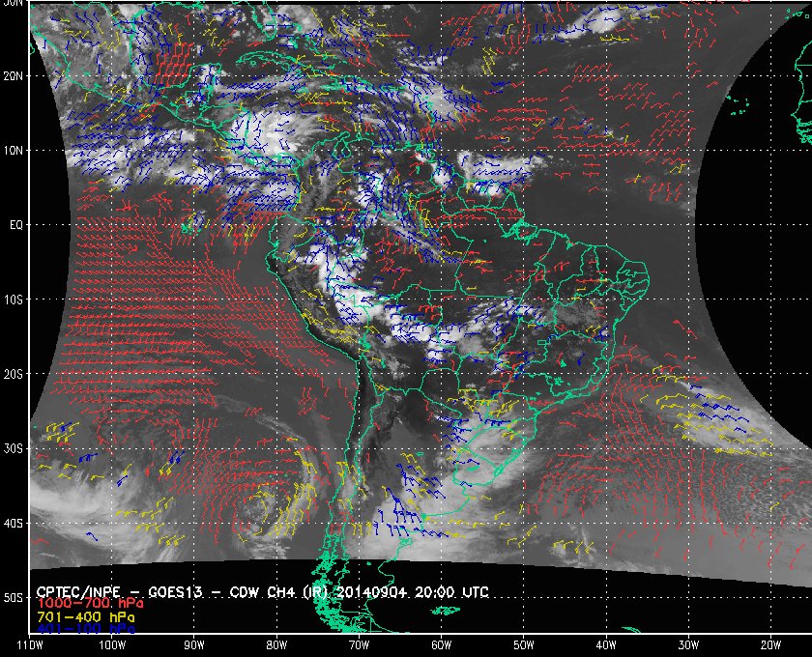Screen dimensions: 812x657
Task: Click the 40S latitude label
Action: click(x=13, y=523)
